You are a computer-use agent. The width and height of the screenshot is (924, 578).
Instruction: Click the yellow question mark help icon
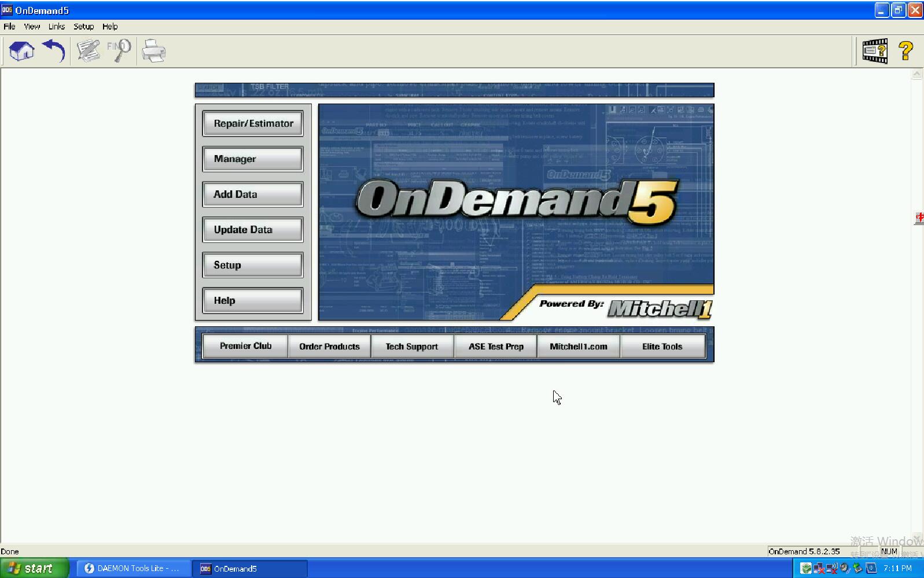coord(906,51)
